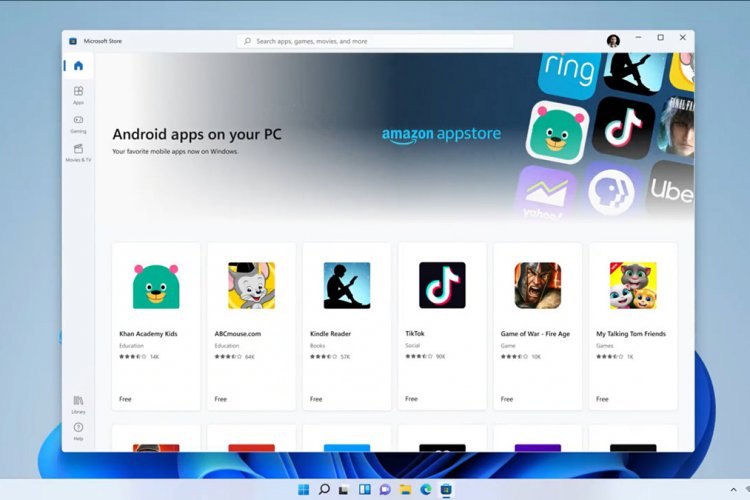Open the Gaming section in sidebar
The width and height of the screenshot is (750, 500).
point(78,123)
